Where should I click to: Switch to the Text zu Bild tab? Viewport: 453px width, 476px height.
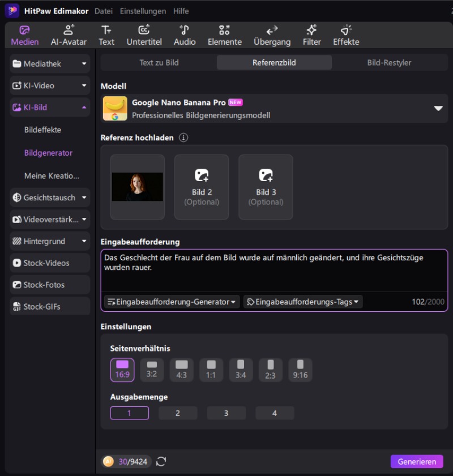[159, 63]
